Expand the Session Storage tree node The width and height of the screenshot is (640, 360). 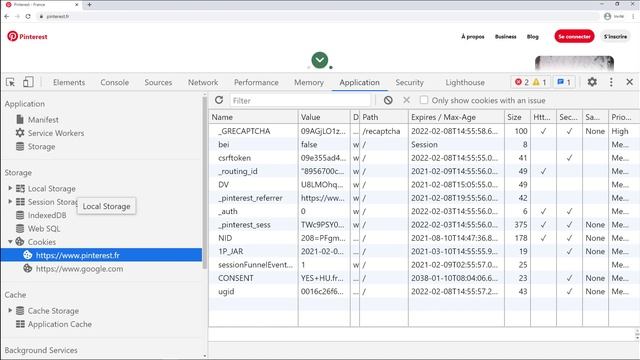[x=10, y=202]
